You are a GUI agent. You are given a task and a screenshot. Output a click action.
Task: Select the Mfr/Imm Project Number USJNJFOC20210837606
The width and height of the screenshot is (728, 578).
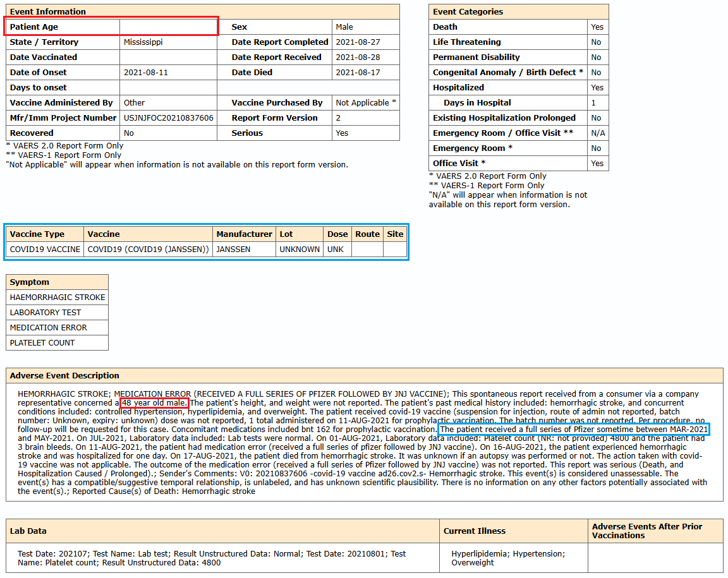[169, 117]
